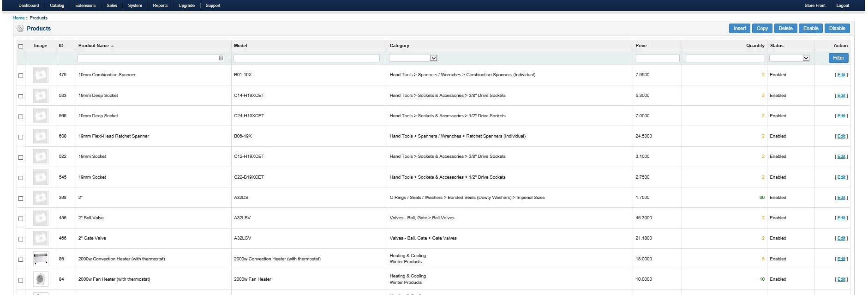Click the blue Filter button
The height and width of the screenshot is (295, 868).
[x=838, y=58]
